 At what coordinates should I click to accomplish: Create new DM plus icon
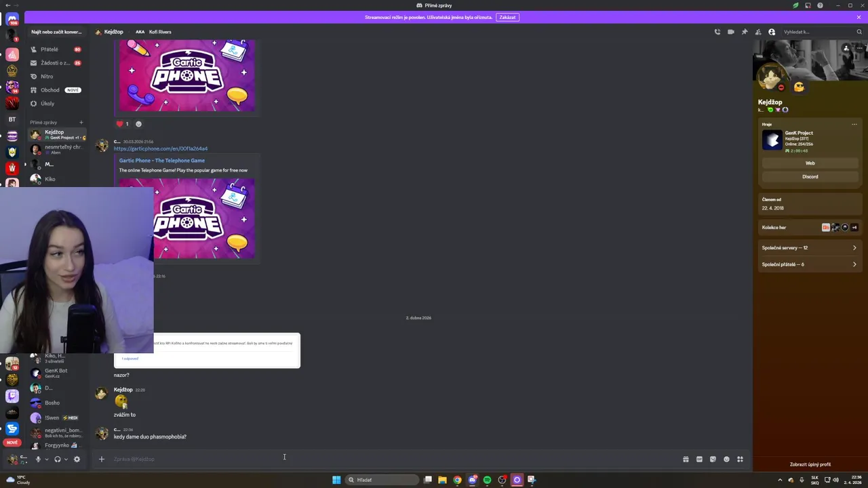tap(81, 123)
